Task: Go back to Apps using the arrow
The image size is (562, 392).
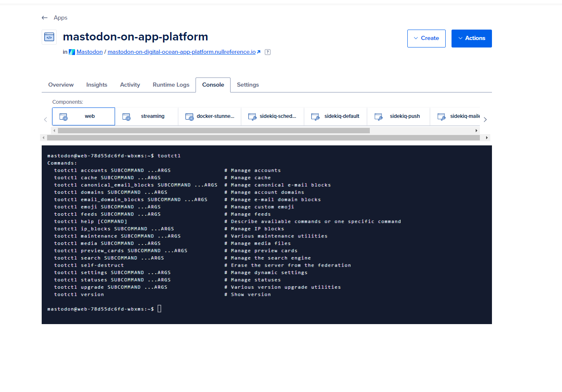Action: pos(45,17)
